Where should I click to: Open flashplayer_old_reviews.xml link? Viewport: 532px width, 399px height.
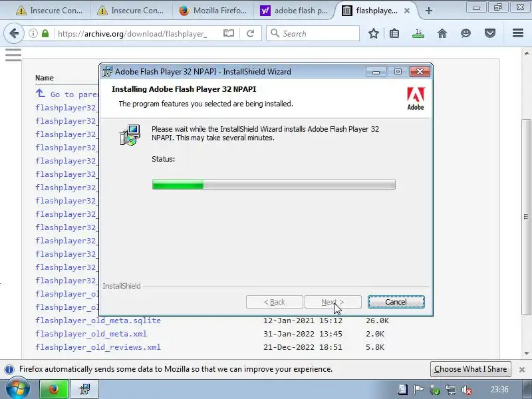(98, 347)
